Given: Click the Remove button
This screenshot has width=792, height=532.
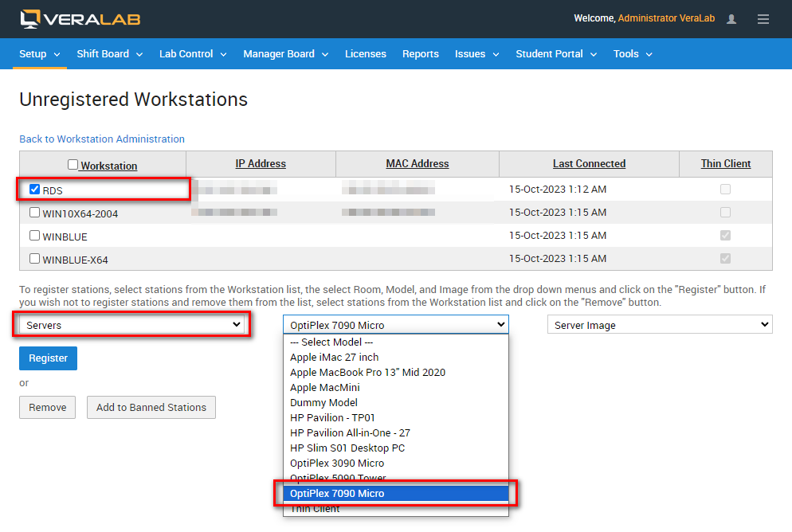Looking at the screenshot, I should [x=48, y=407].
